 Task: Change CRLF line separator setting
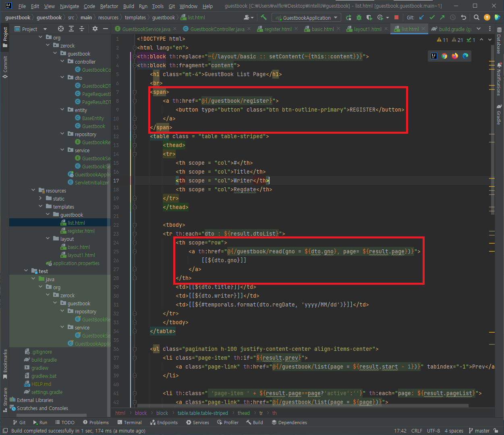(417, 431)
